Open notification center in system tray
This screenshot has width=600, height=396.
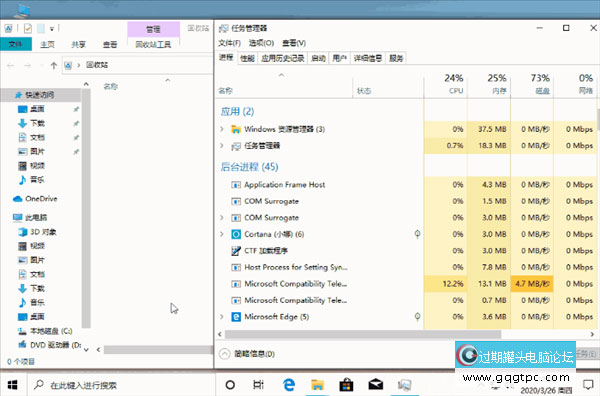[588, 384]
